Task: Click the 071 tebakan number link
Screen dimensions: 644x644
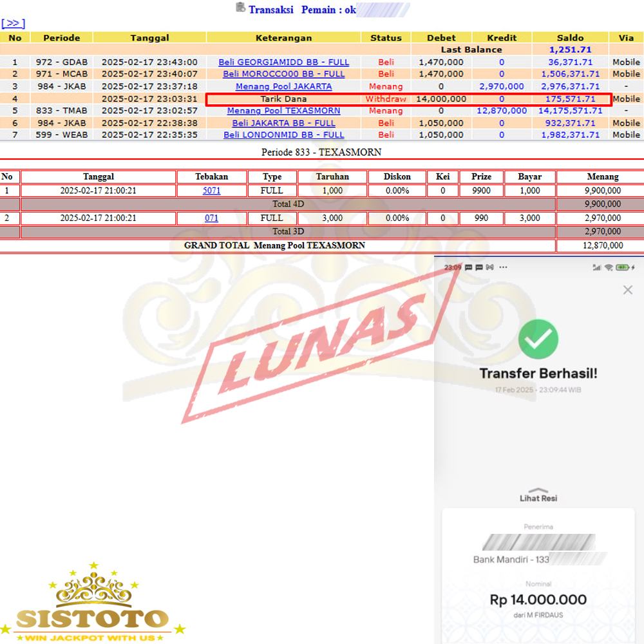Action: pyautogui.click(x=211, y=218)
